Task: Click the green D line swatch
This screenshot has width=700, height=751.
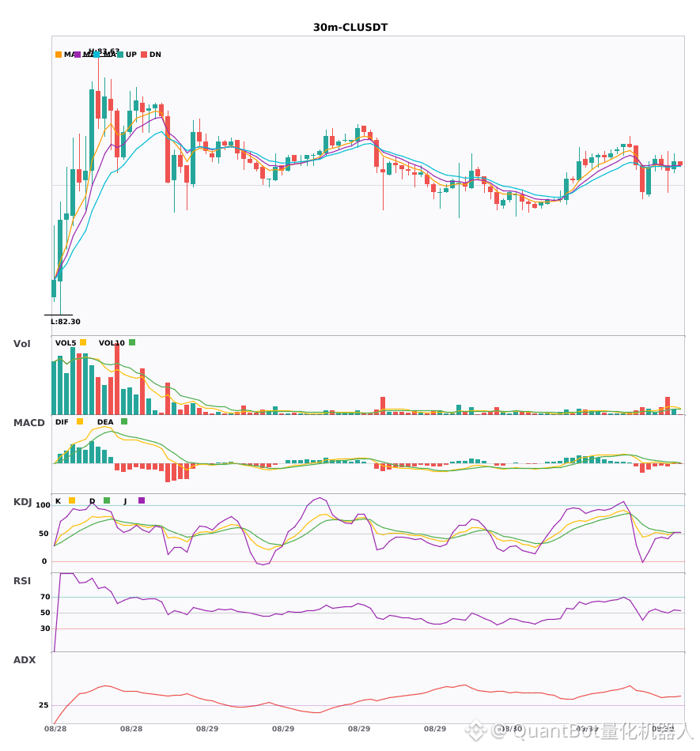Action: (x=107, y=500)
